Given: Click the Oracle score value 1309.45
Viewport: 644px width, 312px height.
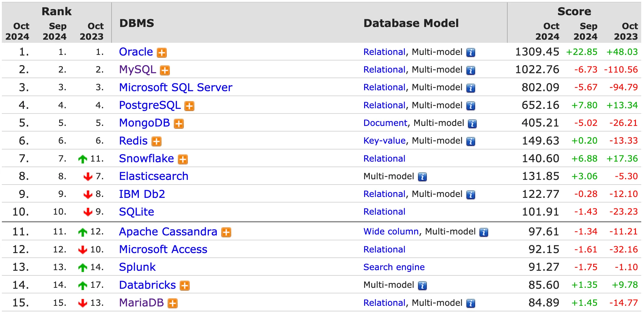Looking at the screenshot, I should coord(537,52).
